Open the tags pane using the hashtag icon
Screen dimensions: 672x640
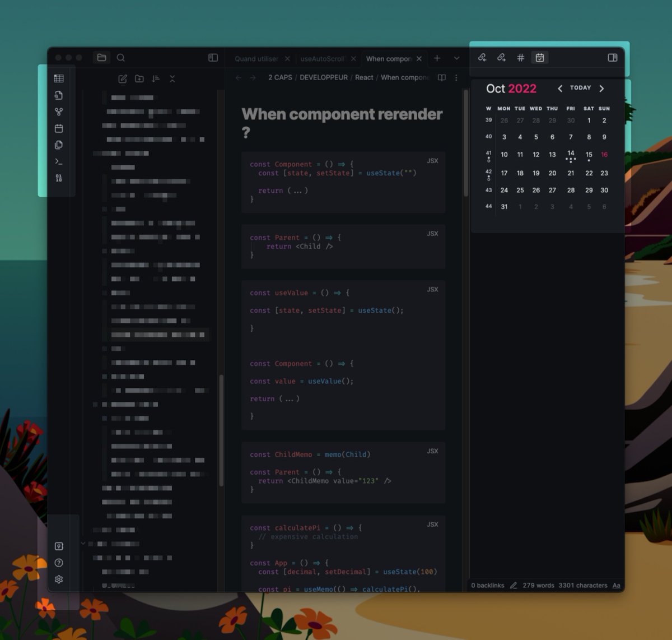(520, 57)
